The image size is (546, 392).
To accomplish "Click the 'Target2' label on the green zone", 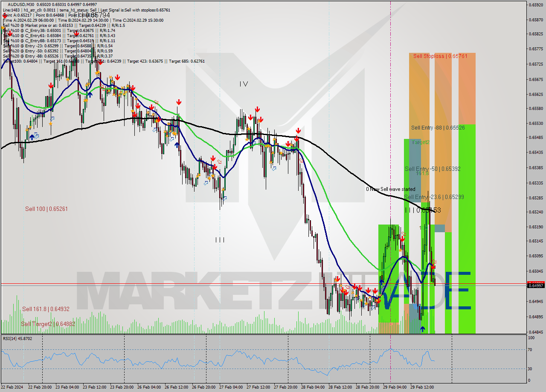I will tap(421, 142).
